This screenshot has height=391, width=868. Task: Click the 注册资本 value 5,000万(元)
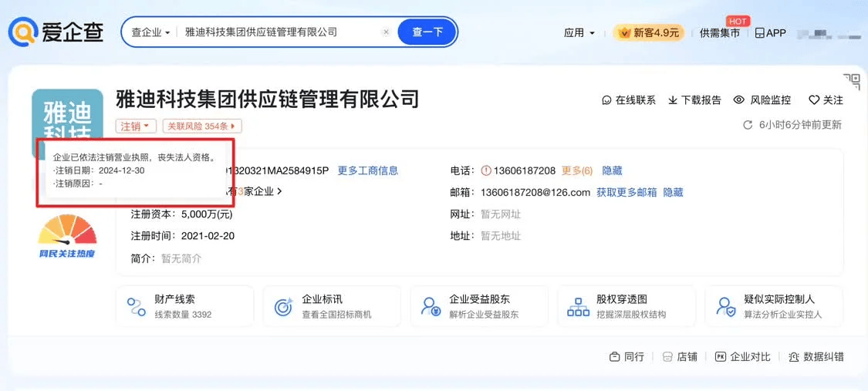(207, 214)
